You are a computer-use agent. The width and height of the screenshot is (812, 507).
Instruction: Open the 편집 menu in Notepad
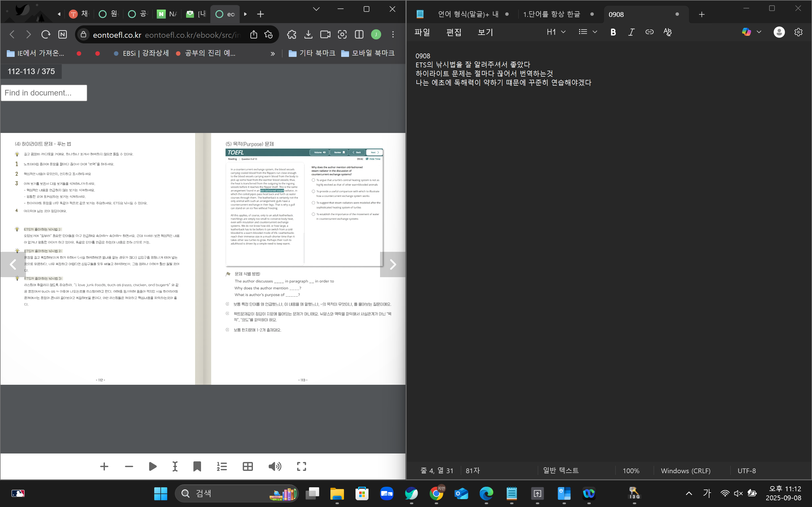(x=454, y=32)
